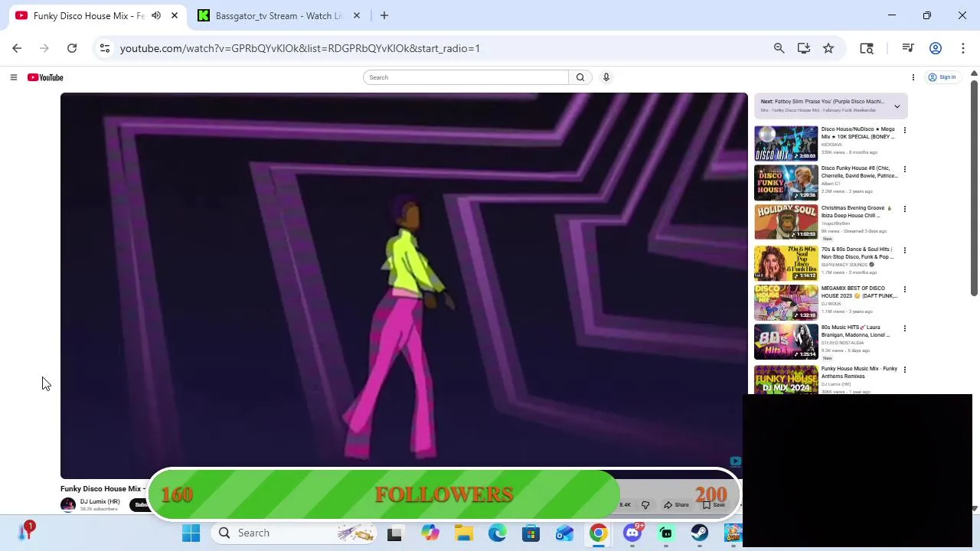Open the media controls icon in Chrome toolbar
This screenshot has width=980, height=551.
point(908,48)
